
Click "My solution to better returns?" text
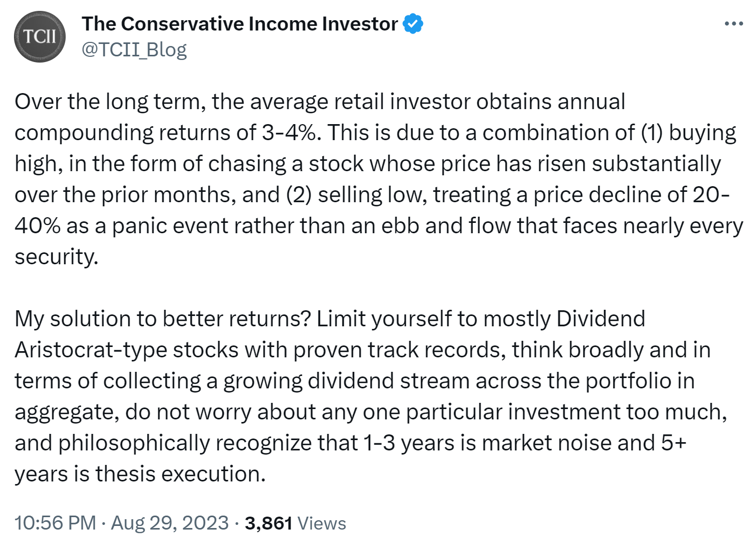click(x=162, y=319)
